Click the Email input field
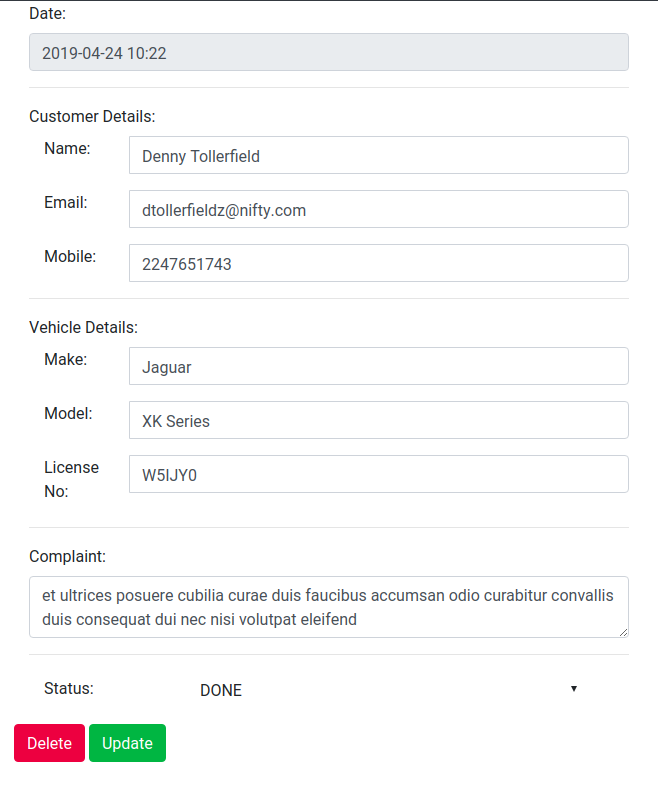Image resolution: width=658 pixels, height=790 pixels. 378,209
